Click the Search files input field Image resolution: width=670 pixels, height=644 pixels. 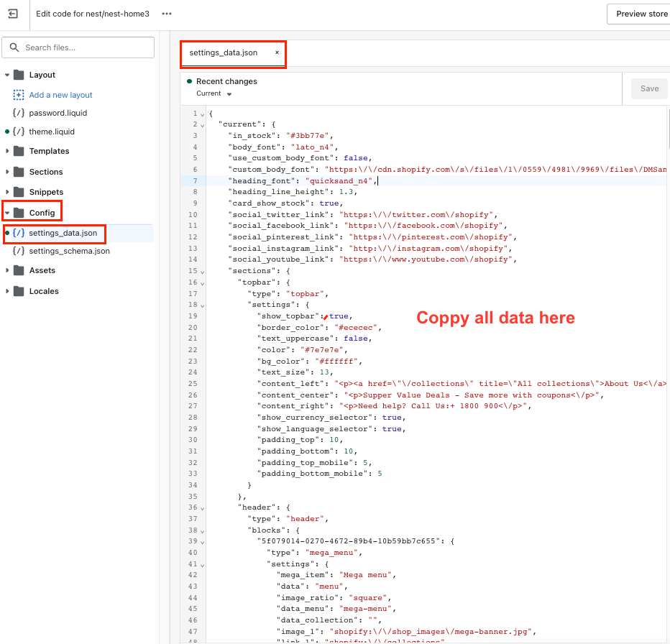point(78,47)
